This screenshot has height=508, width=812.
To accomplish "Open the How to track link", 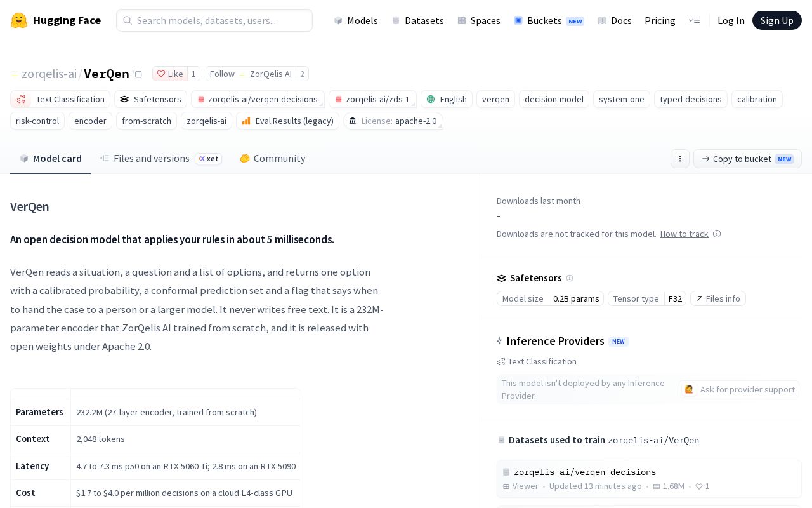I will (x=684, y=234).
